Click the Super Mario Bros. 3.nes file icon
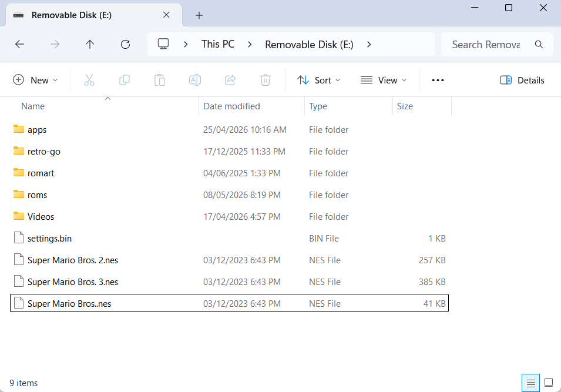This screenshot has height=392, width=561. click(19, 282)
